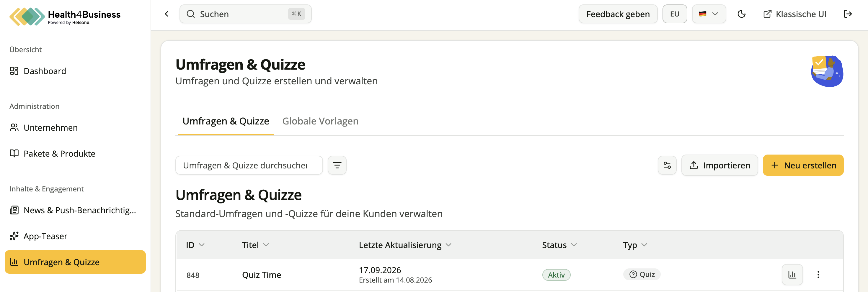Collapse sidebar with back chevron

coord(167,14)
